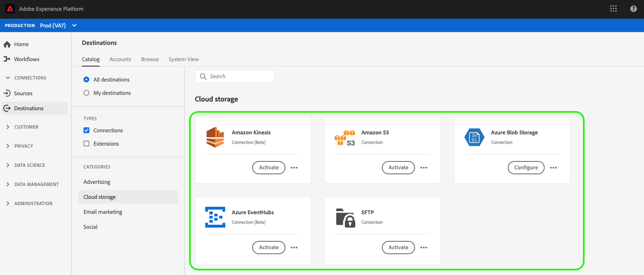Image resolution: width=644 pixels, height=275 pixels.
Task: Open more options for Azure EventHubs
Action: 294,248
